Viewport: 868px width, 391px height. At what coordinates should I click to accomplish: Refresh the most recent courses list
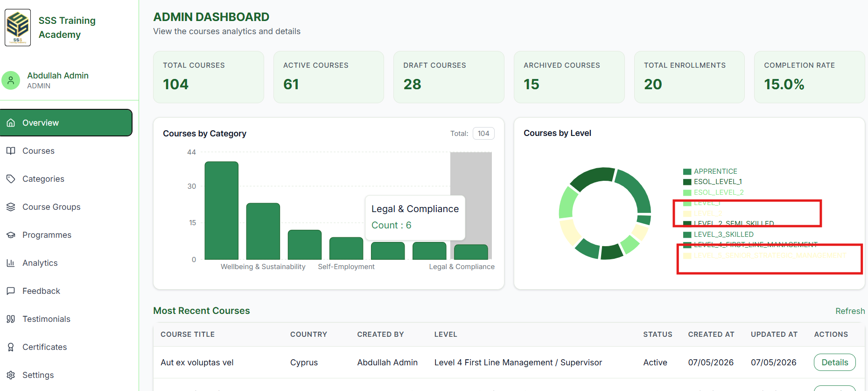(x=850, y=311)
